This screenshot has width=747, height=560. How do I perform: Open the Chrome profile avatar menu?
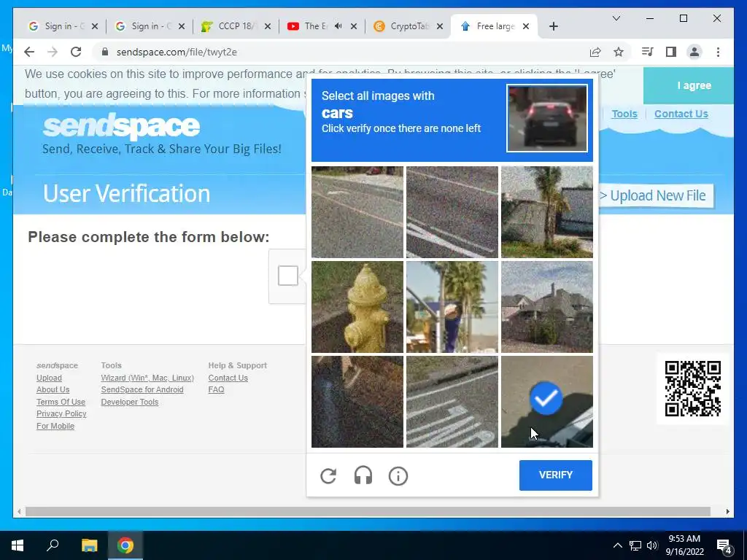pyautogui.click(x=694, y=52)
